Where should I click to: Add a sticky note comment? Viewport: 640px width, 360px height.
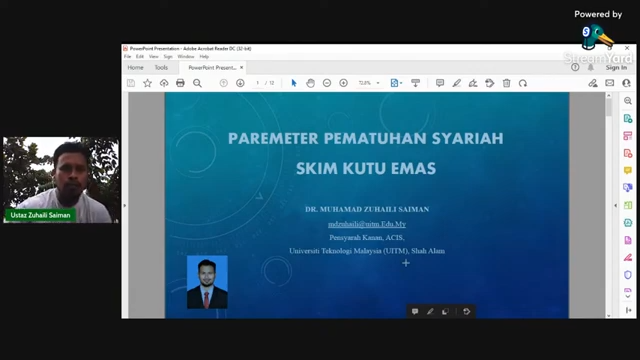tap(440, 83)
